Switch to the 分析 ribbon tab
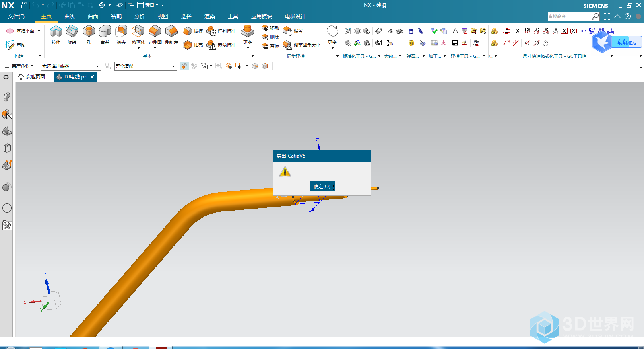The height and width of the screenshot is (349, 644). coord(140,16)
